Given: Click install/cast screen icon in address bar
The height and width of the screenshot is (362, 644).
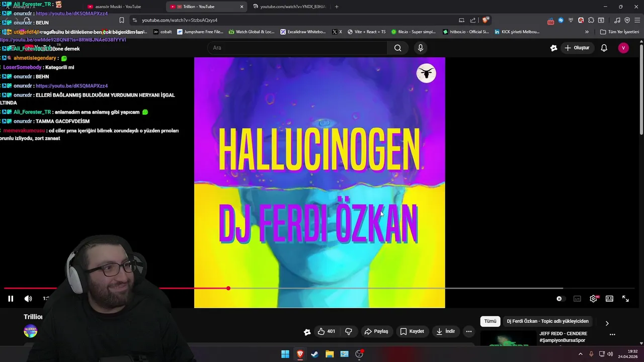Looking at the screenshot, I should tap(461, 20).
